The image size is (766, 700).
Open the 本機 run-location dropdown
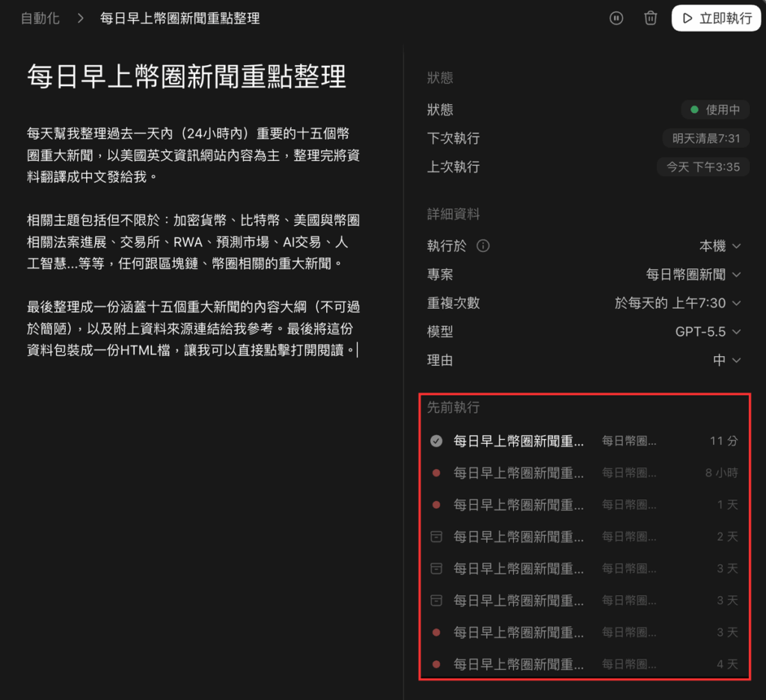(x=720, y=246)
